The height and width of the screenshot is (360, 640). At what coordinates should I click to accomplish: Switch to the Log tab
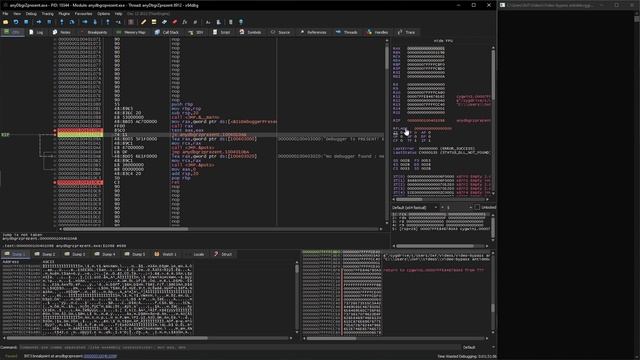[36, 32]
